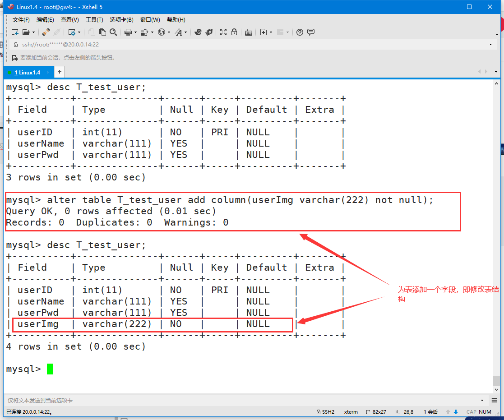Screen dimensions: 504x420
Task: Open the 帮助(H) menu
Action: click(176, 20)
